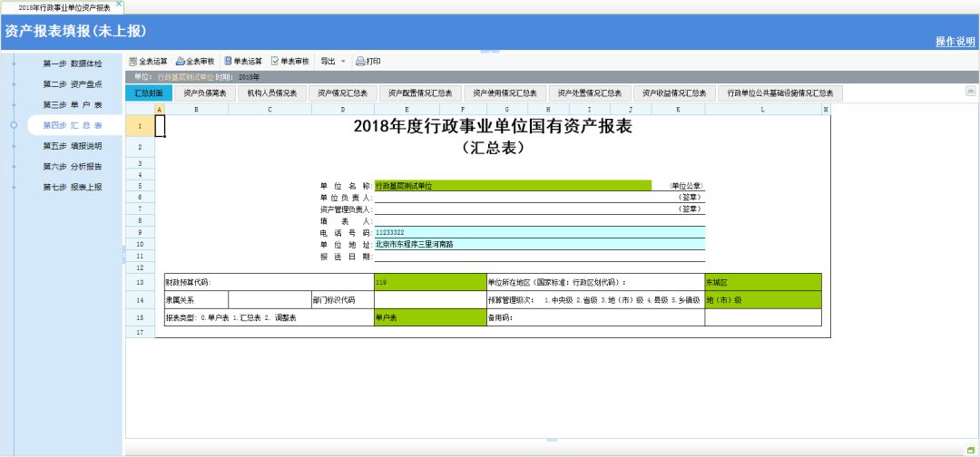Close the 2018年行政事业单位资产报表 tab

[x=119, y=3]
